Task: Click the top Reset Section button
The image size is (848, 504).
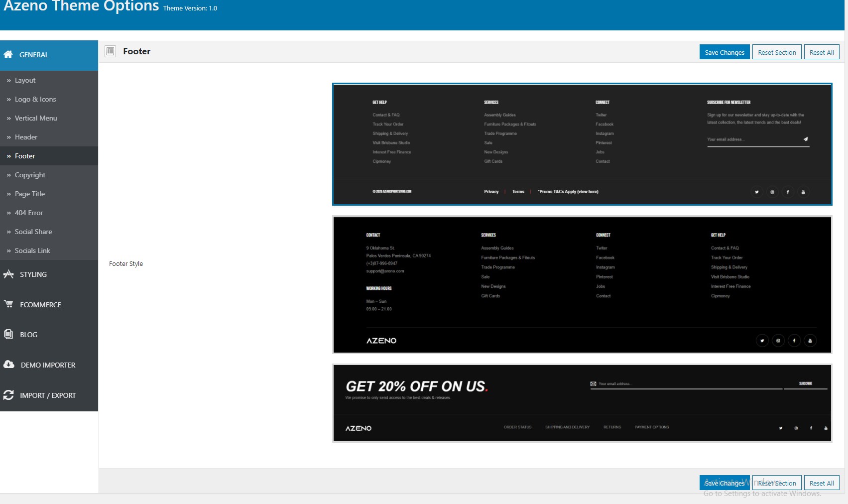Action: 777,52
